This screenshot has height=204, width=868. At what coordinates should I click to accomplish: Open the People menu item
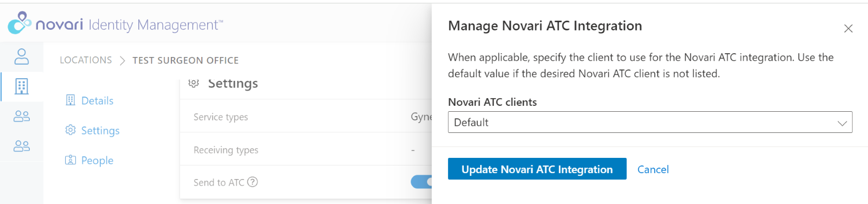(x=97, y=160)
